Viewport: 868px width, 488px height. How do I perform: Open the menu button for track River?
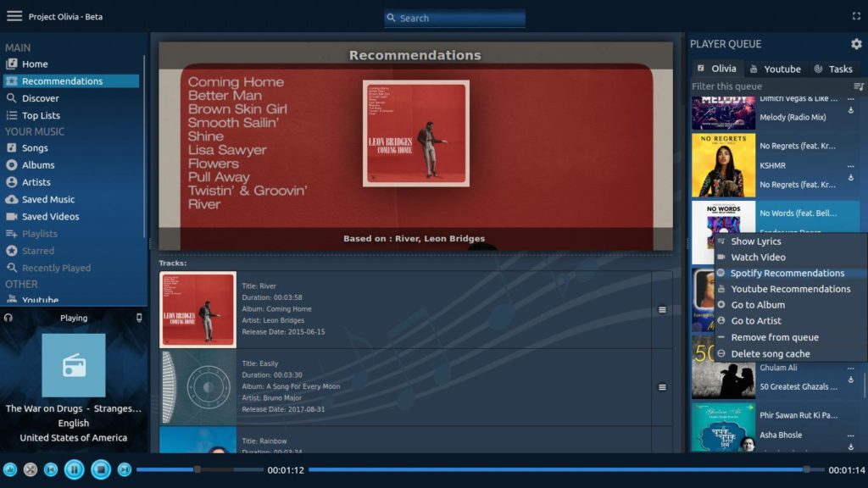click(x=662, y=310)
